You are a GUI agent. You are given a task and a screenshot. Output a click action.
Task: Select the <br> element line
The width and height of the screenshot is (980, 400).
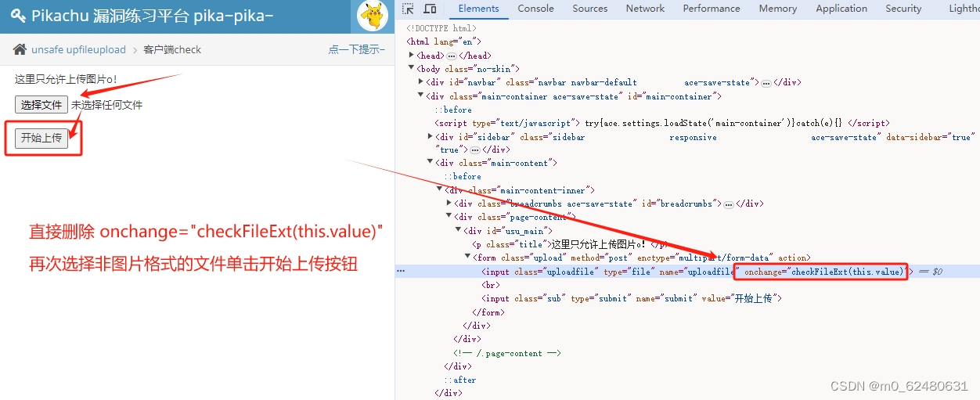click(491, 285)
